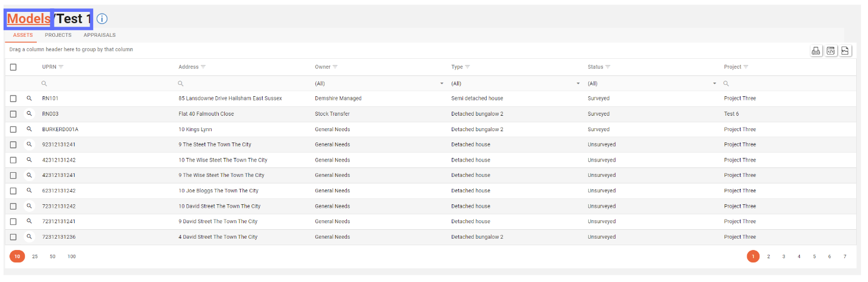This screenshot has width=868, height=282.
Task: Open the Type filter dropdown
Action: [578, 84]
